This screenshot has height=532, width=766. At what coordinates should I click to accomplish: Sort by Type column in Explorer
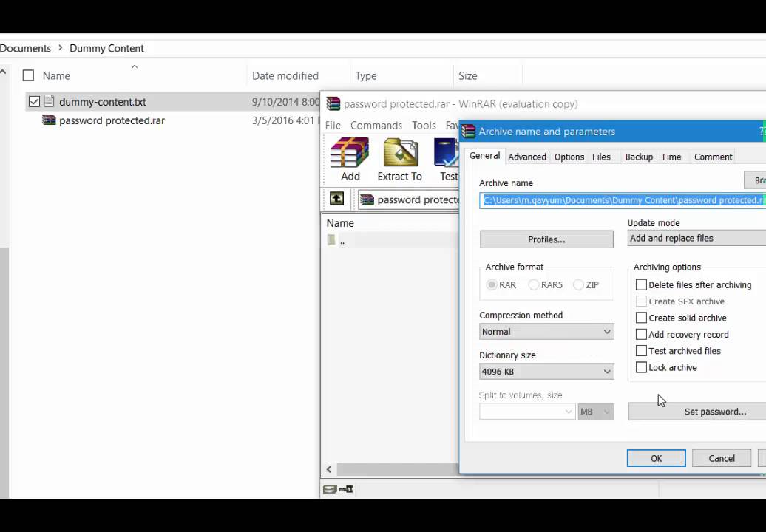tap(366, 75)
